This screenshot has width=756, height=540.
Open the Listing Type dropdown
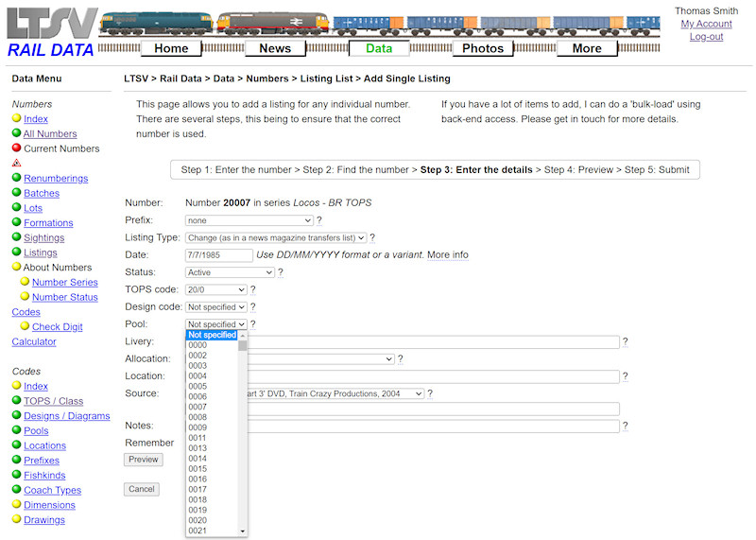tap(276, 238)
